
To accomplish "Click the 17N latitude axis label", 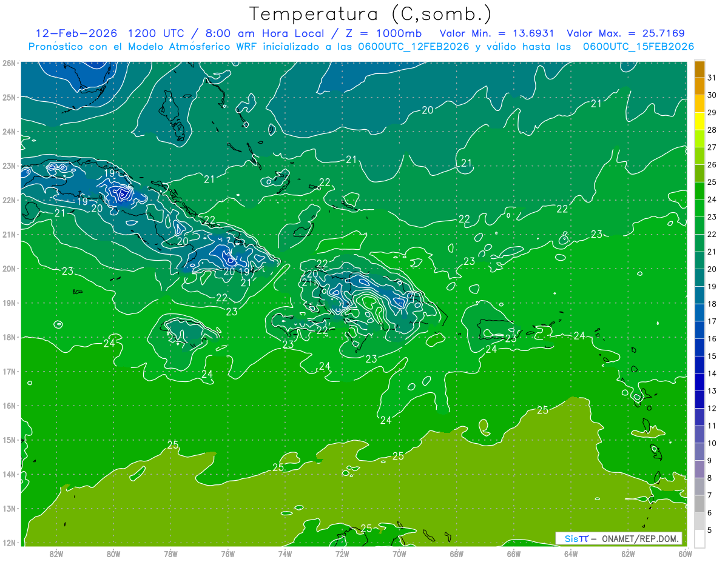I will point(9,371).
